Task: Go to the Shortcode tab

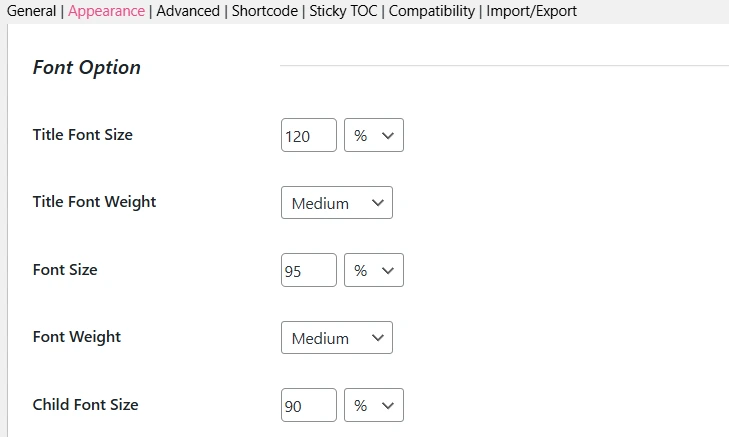Action: 265,11
